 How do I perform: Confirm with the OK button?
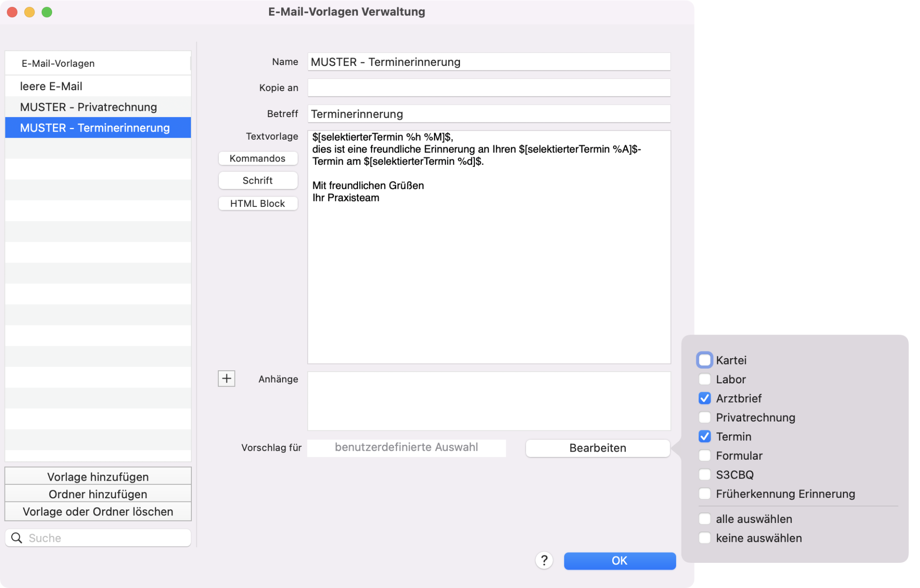click(x=619, y=561)
